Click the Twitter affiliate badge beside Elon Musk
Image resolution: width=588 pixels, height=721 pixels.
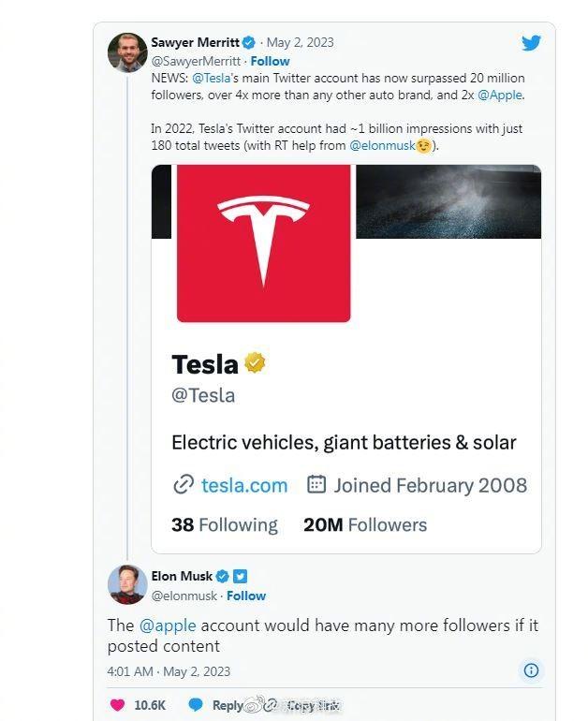tap(240, 577)
